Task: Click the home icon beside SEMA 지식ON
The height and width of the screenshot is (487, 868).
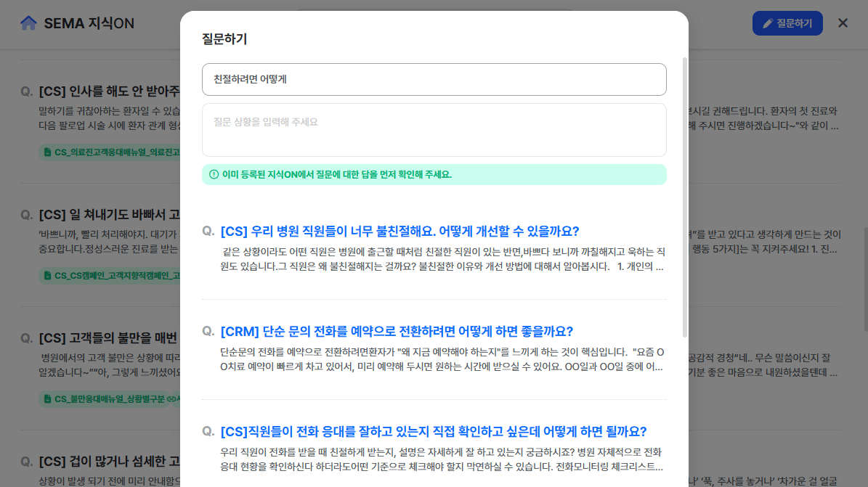Action: coord(28,22)
